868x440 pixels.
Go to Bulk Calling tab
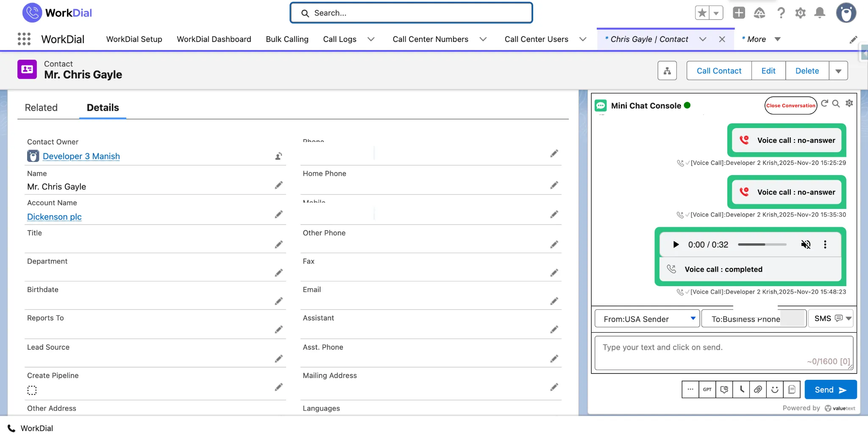[x=287, y=39]
